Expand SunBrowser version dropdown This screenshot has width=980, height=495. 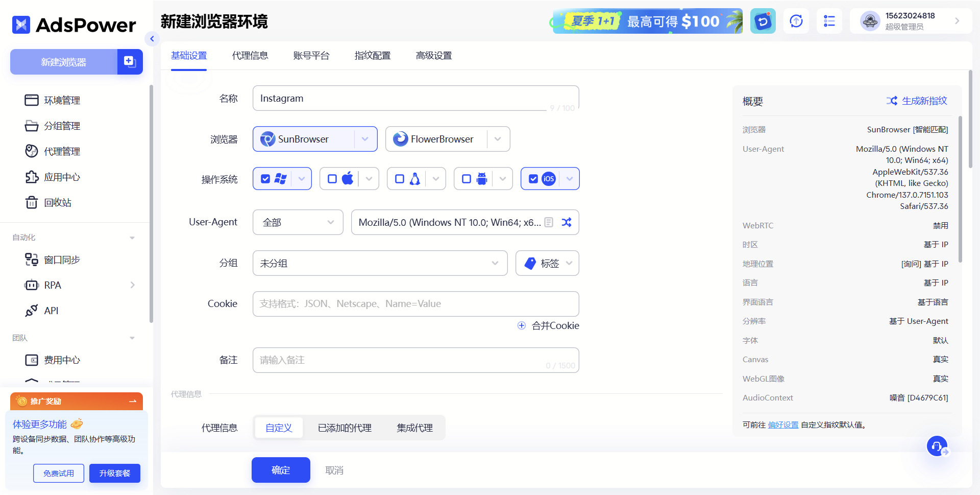[365, 139]
